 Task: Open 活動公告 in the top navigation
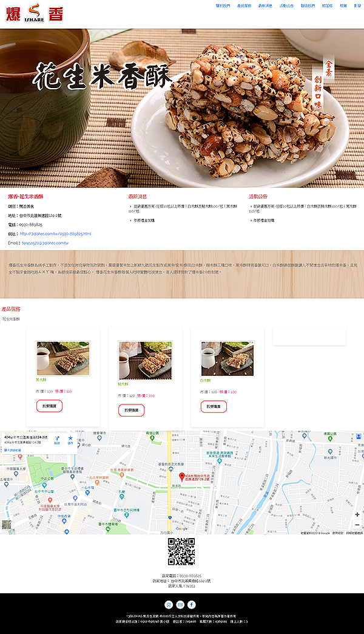pyautogui.click(x=286, y=6)
